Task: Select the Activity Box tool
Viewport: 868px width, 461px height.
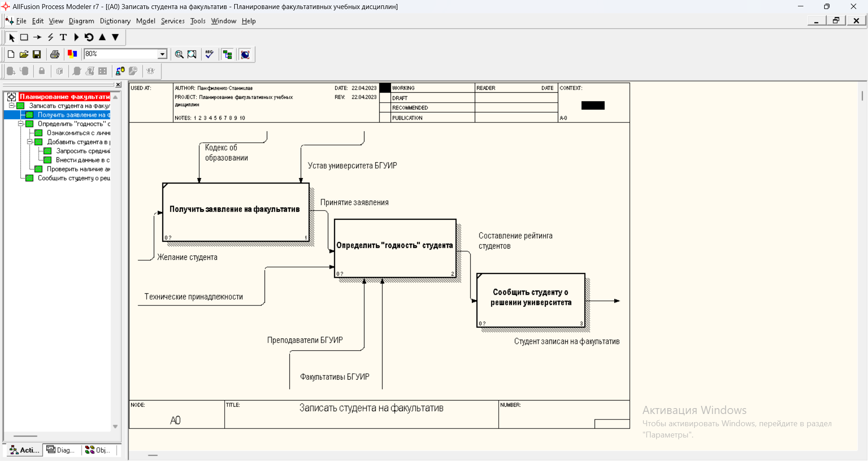Action: pos(24,38)
